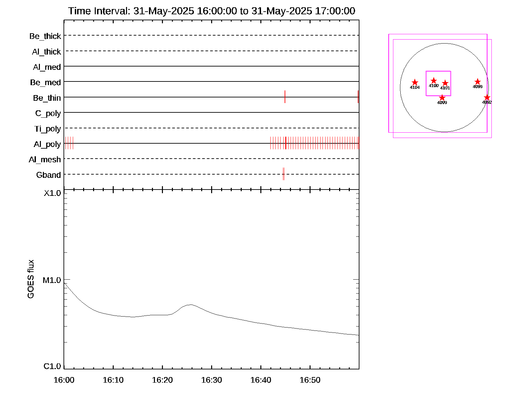Click the star for active region 4101

click(445, 83)
